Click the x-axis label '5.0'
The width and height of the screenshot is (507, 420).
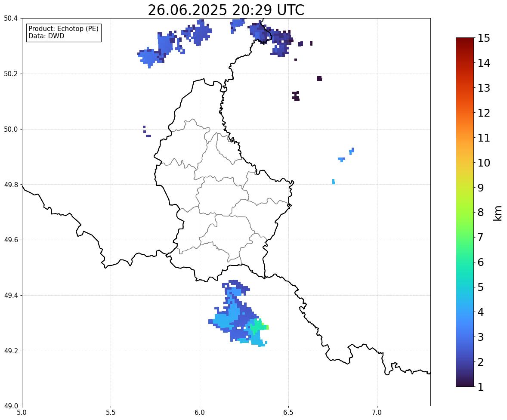point(22,413)
